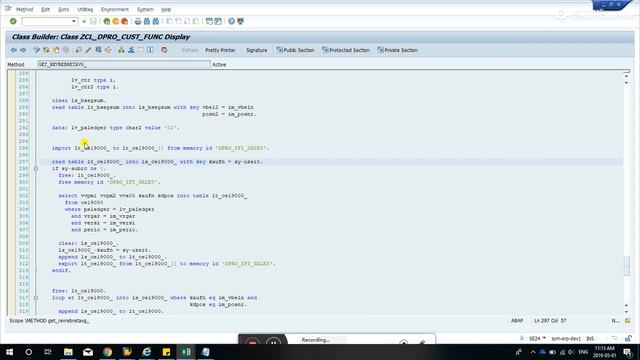Click the Previous Object left arrow
Screen dimensions: 640x360
13,50
